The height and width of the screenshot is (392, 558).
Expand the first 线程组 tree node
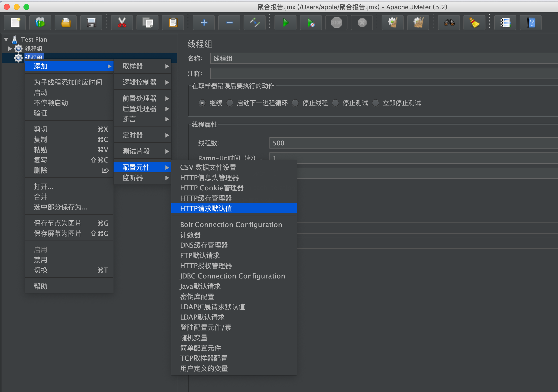coord(10,49)
